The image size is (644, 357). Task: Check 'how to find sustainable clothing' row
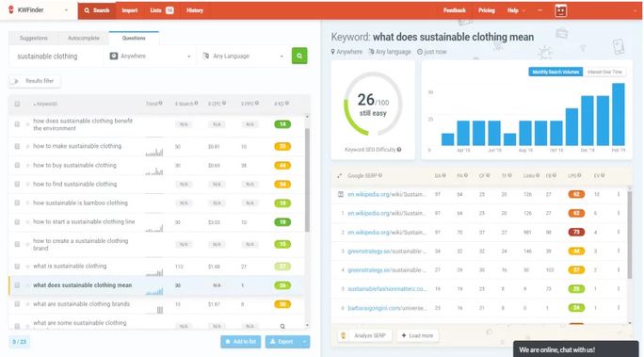click(x=17, y=184)
